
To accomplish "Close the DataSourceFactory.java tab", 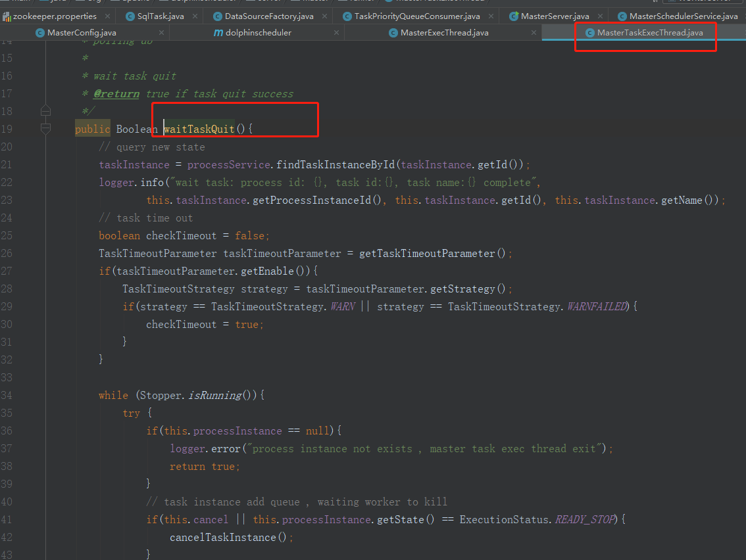I will click(x=324, y=16).
